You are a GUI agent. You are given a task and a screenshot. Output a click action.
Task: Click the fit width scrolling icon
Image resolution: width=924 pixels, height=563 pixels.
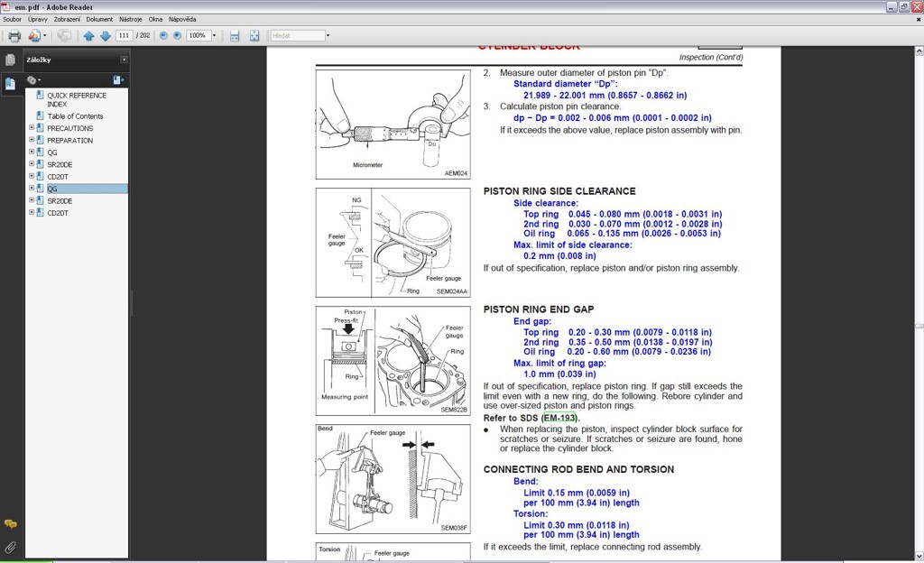click(235, 36)
